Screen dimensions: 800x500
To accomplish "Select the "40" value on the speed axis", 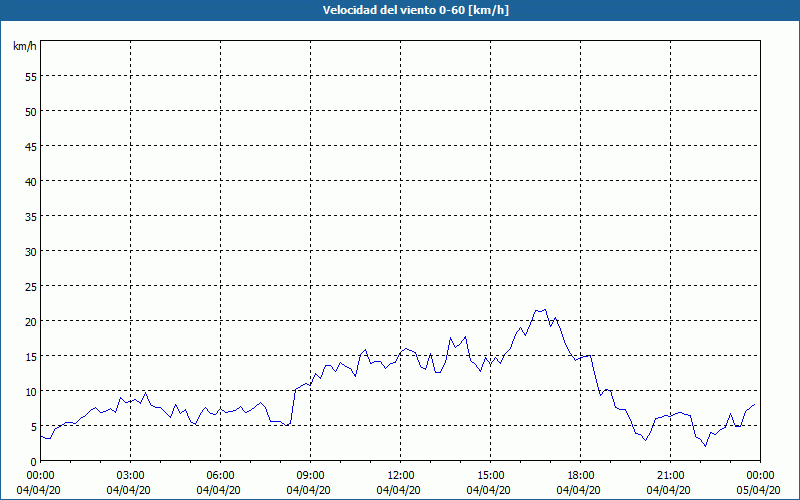I will pyautogui.click(x=31, y=182).
